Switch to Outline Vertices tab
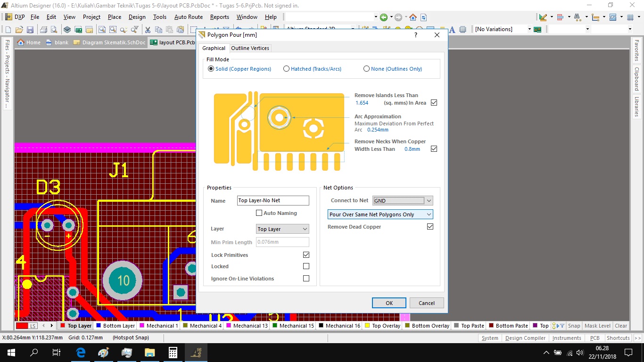Screen dimensions: 644x362 (x=250, y=48)
